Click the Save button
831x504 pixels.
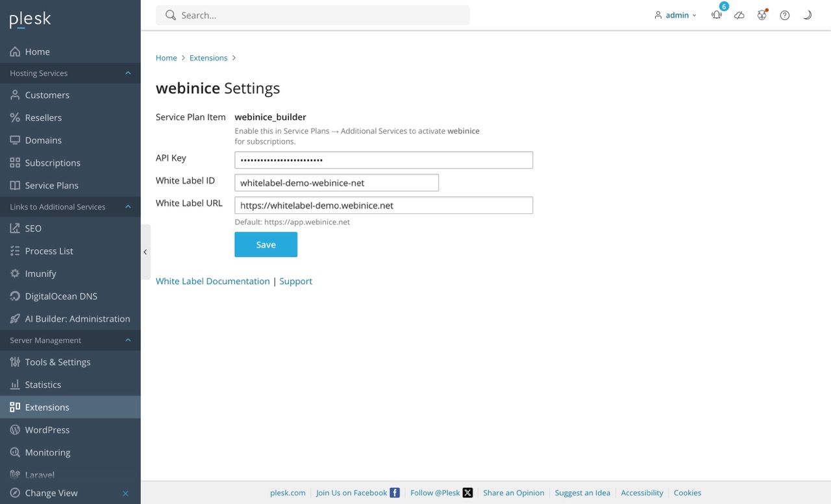click(266, 245)
